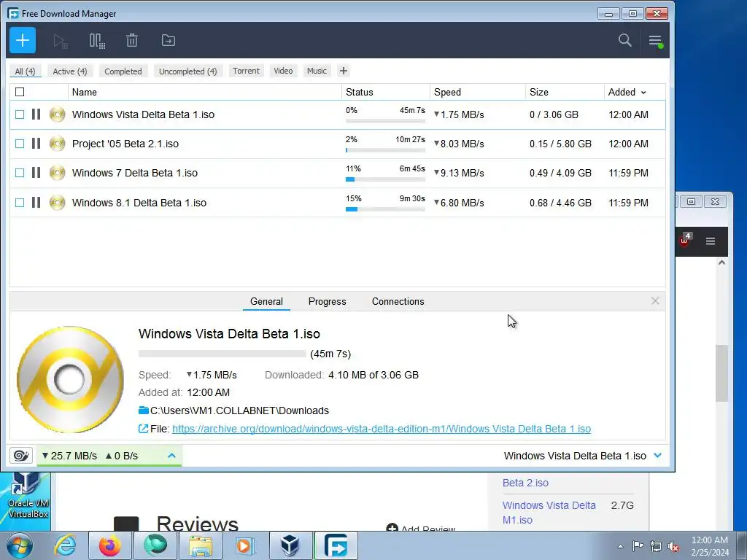This screenshot has width=747, height=560.
Task: Click the uBlock extension icon in browser window
Action: coord(685,240)
